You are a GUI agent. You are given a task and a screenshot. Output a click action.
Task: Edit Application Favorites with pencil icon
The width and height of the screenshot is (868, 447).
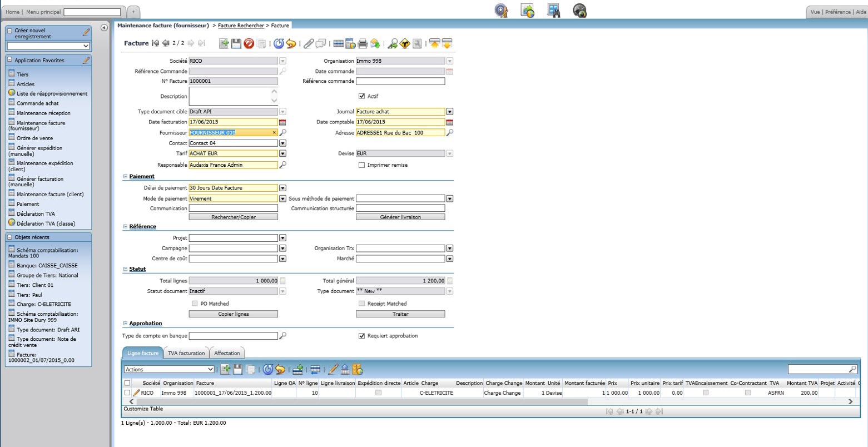pyautogui.click(x=86, y=60)
